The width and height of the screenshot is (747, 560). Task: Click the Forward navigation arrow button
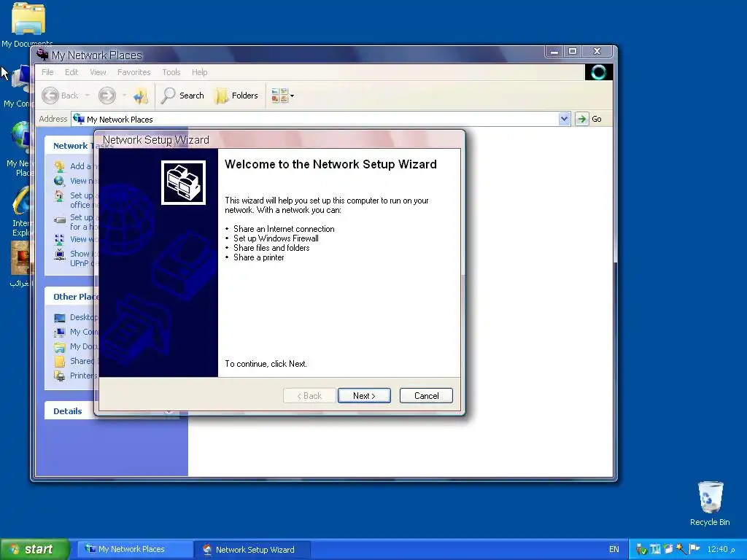(107, 96)
